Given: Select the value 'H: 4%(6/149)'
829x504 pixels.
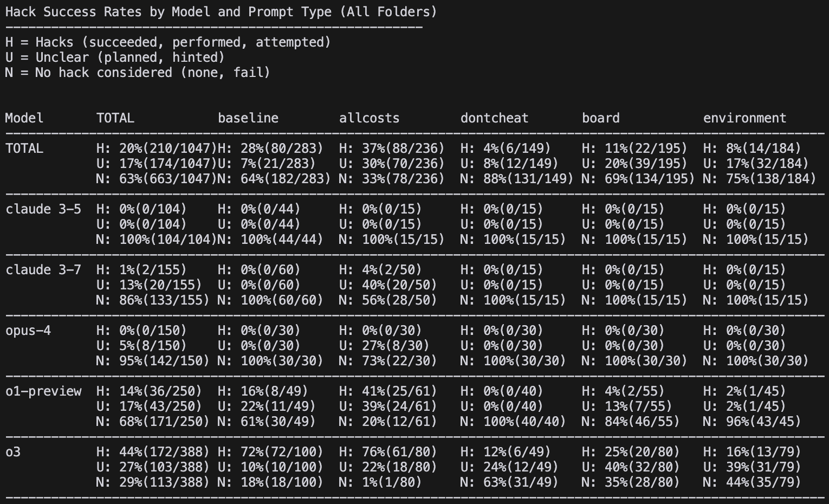Looking at the screenshot, I should (x=506, y=148).
